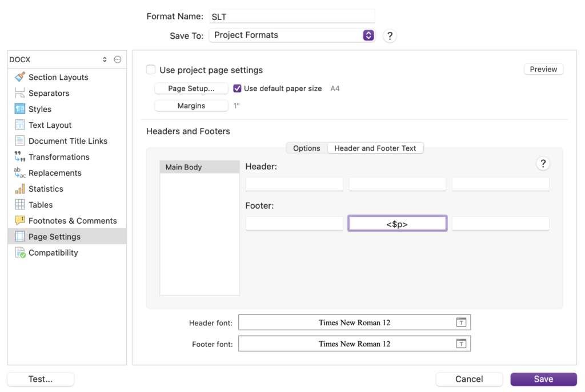Switch to the Options tab
This screenshot has width=585, height=392.
point(306,148)
